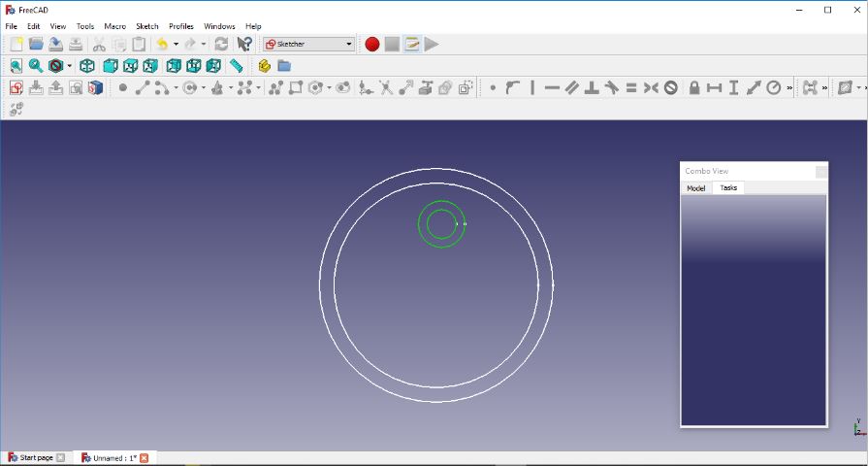
Task: Open the Macro menu
Action: [115, 26]
